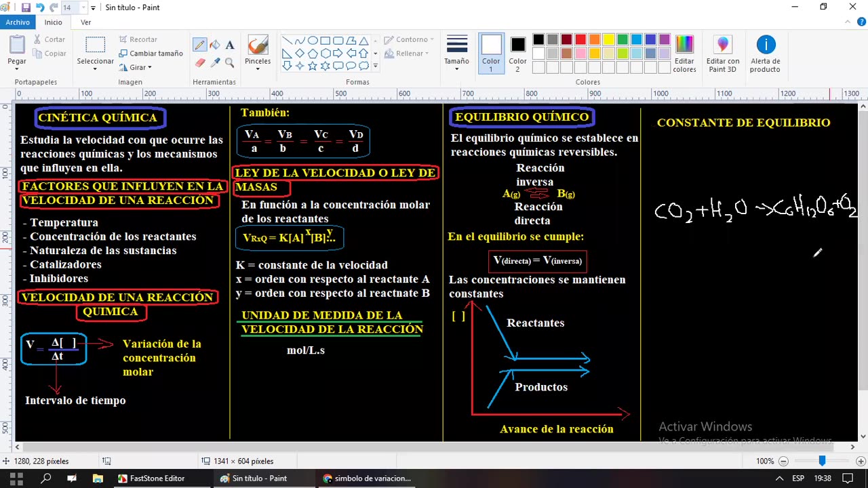Click Alerta de producto info icon

click(765, 45)
